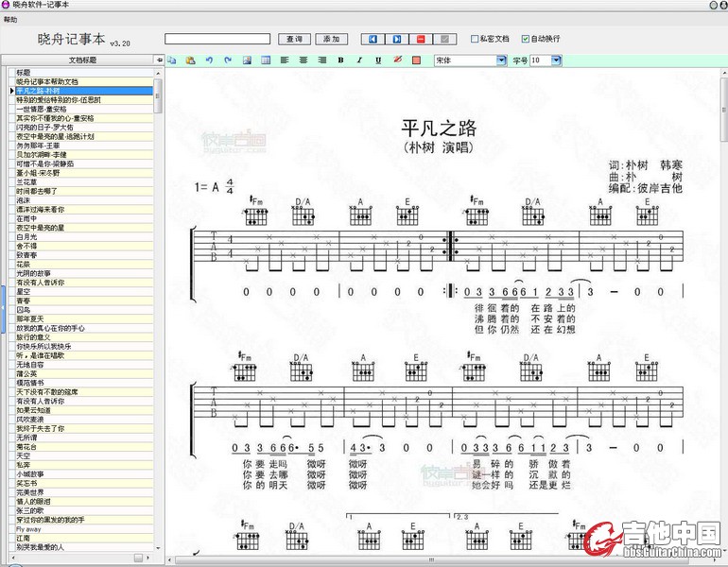Click the red delete record button
This screenshot has height=567, width=728.
pos(421,39)
